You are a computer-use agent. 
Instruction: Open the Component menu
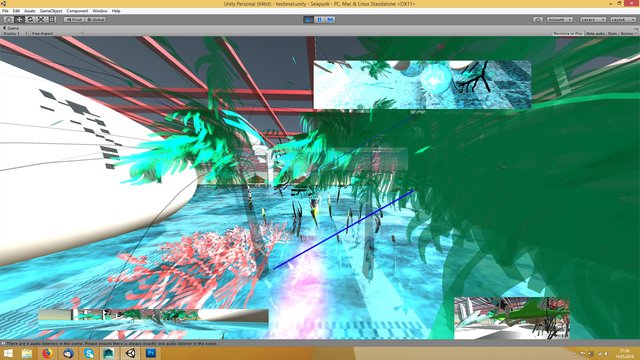(77, 11)
